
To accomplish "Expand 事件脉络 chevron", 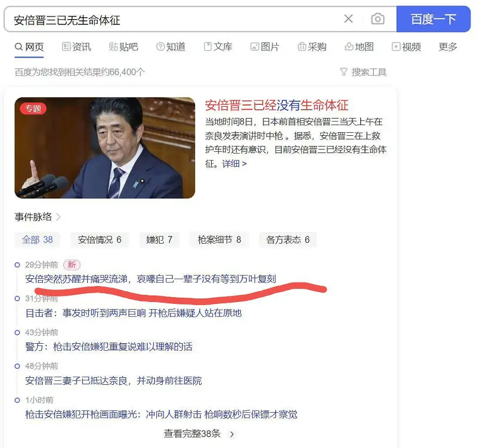I will pyautogui.click(x=58, y=217).
